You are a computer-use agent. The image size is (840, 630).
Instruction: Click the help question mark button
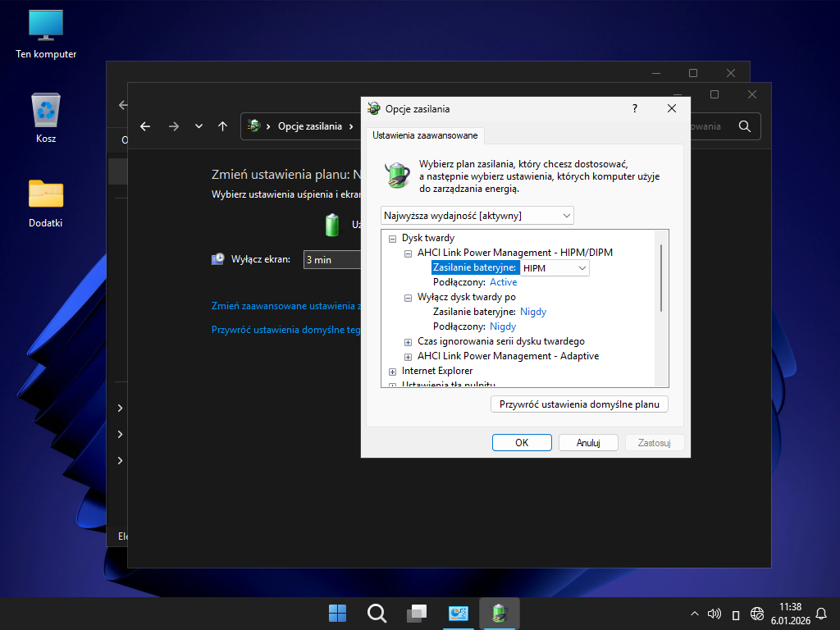pyautogui.click(x=634, y=108)
